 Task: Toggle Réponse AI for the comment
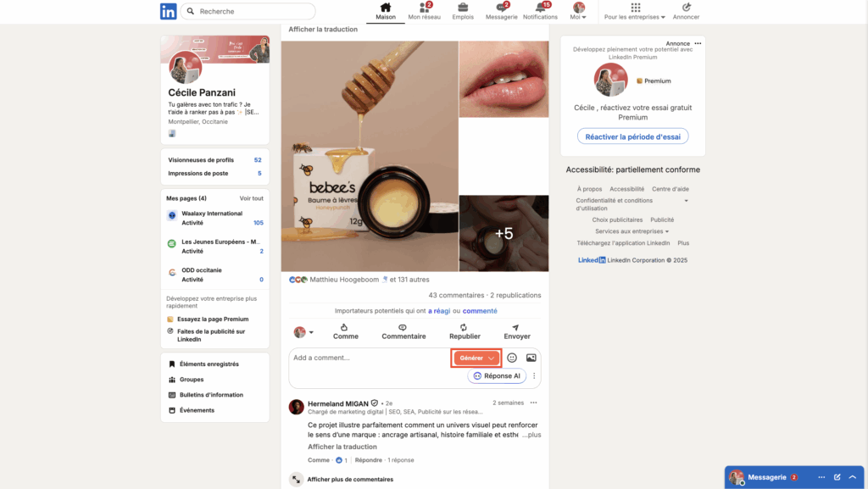pos(495,375)
